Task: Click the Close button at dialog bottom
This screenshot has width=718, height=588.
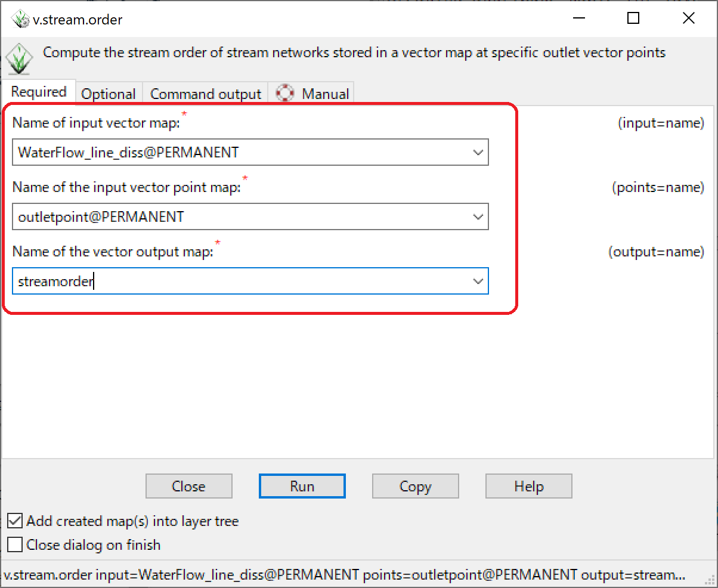Action: [x=189, y=486]
